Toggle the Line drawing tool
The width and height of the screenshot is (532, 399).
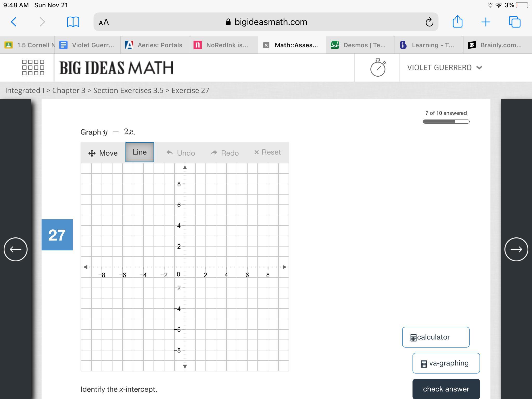click(x=140, y=152)
